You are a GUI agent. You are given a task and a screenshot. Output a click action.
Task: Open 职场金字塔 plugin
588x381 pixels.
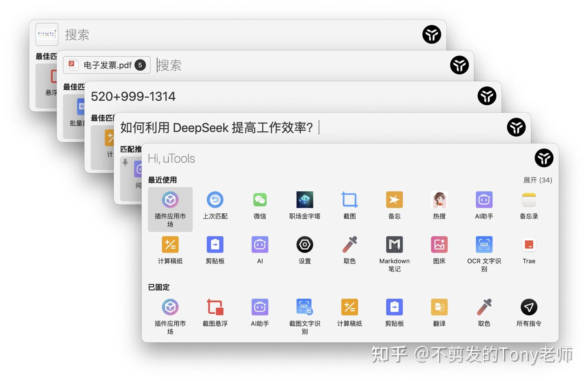click(305, 200)
